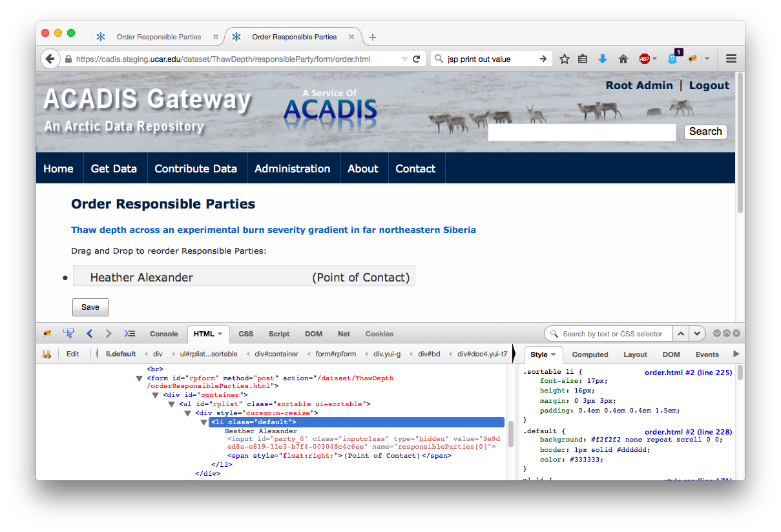Image resolution: width=781 pixels, height=532 pixels.
Task: Collapse the div#container tree node
Action: point(156,396)
